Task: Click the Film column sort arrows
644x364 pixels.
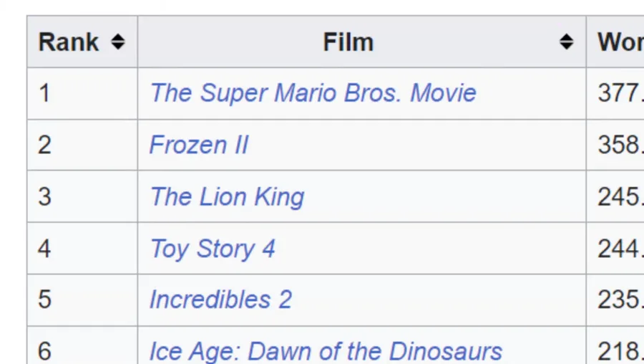Action: [566, 42]
